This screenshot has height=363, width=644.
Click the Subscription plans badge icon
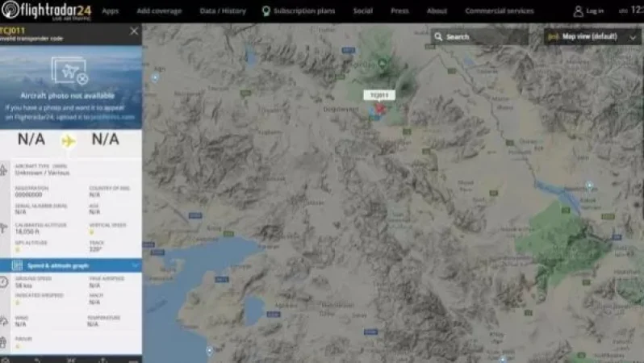click(266, 11)
